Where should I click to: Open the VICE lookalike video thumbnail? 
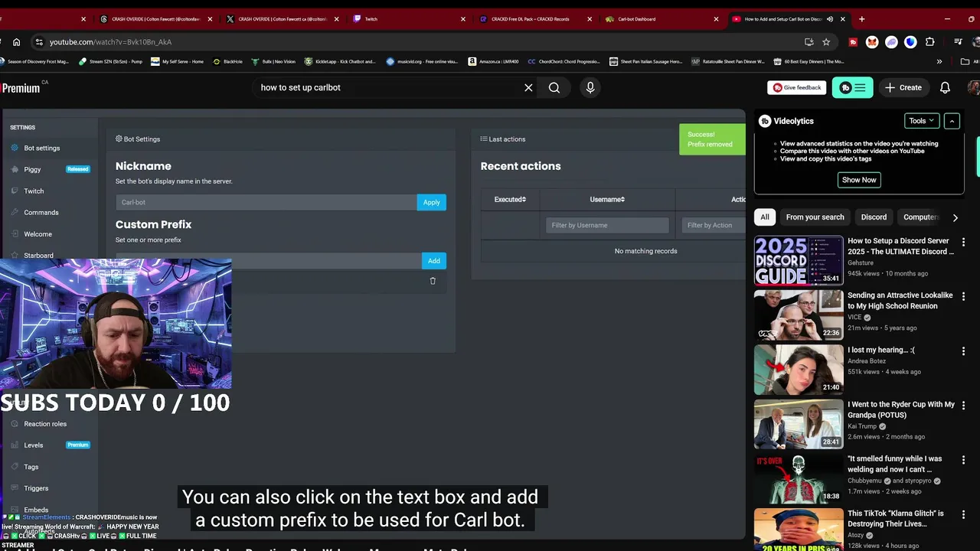click(x=799, y=315)
